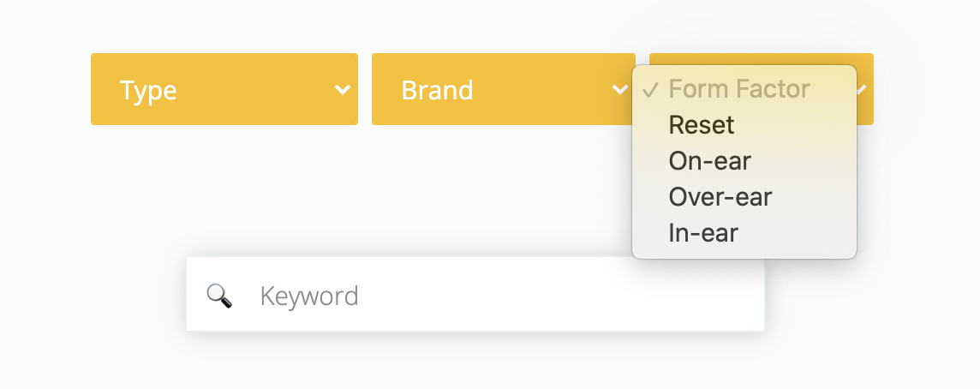Expand the Brand filter dropdown
The width and height of the screenshot is (980, 389).
503,89
